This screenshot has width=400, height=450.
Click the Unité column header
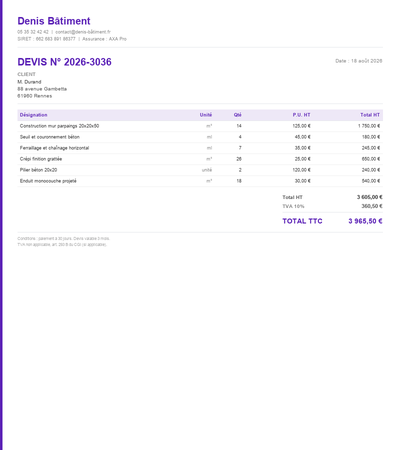[x=206, y=115]
